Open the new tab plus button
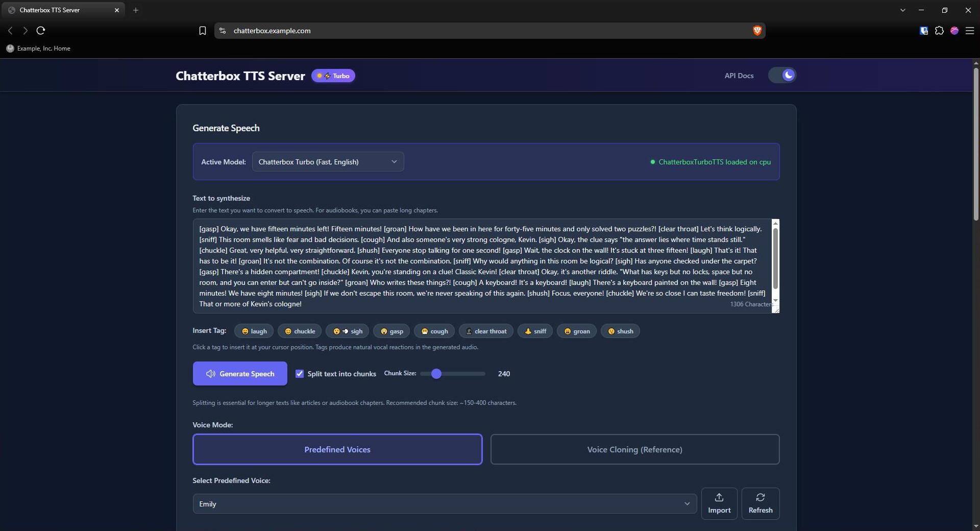Image resolution: width=980 pixels, height=531 pixels. [136, 10]
